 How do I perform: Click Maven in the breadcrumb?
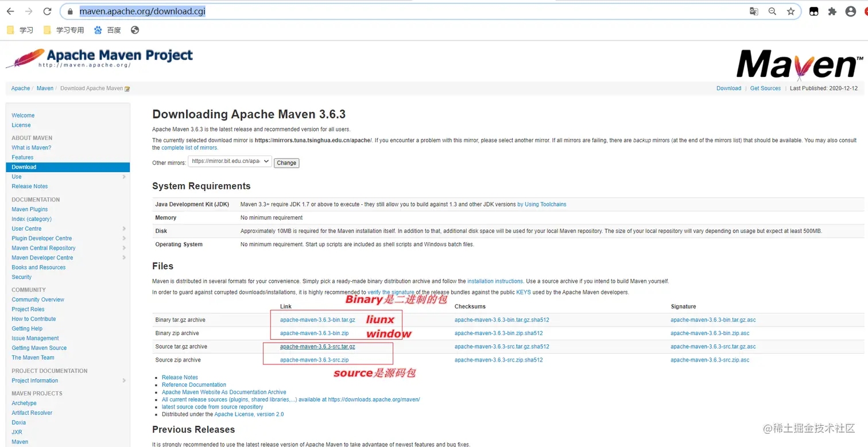click(x=45, y=88)
